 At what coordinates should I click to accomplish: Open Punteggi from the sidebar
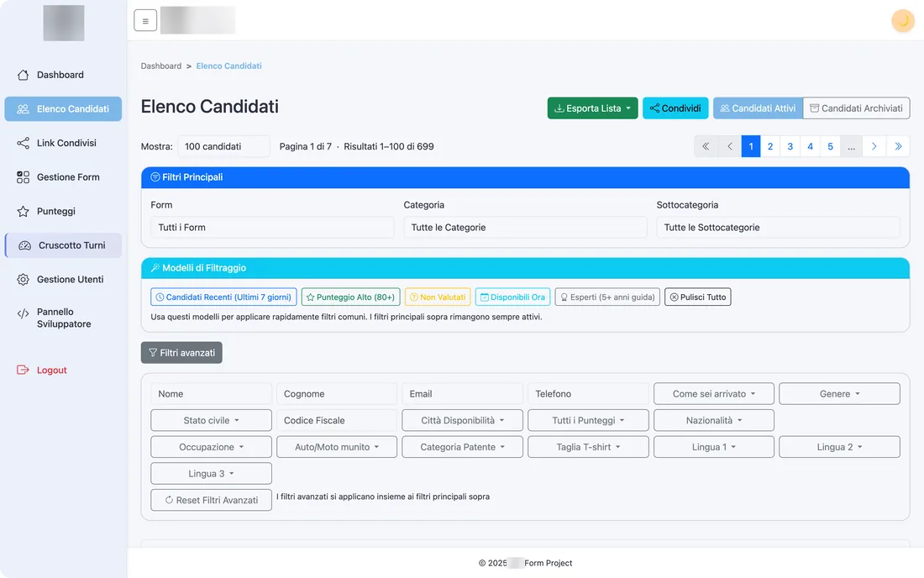[63, 212]
